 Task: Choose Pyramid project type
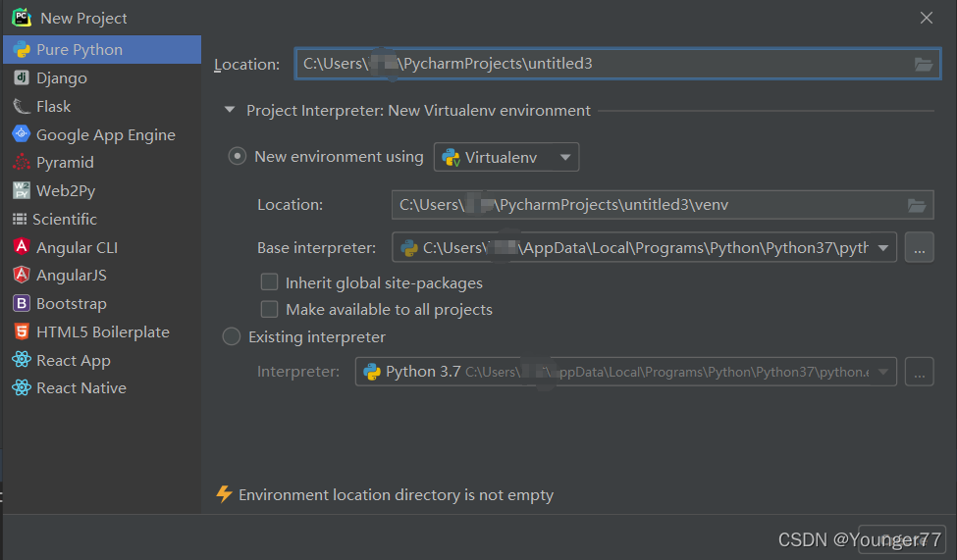coord(102,162)
